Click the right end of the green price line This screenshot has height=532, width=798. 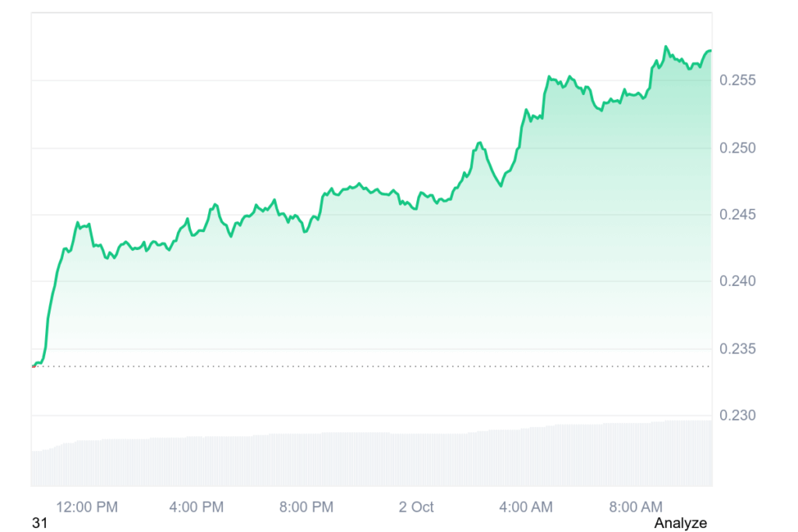[710, 51]
